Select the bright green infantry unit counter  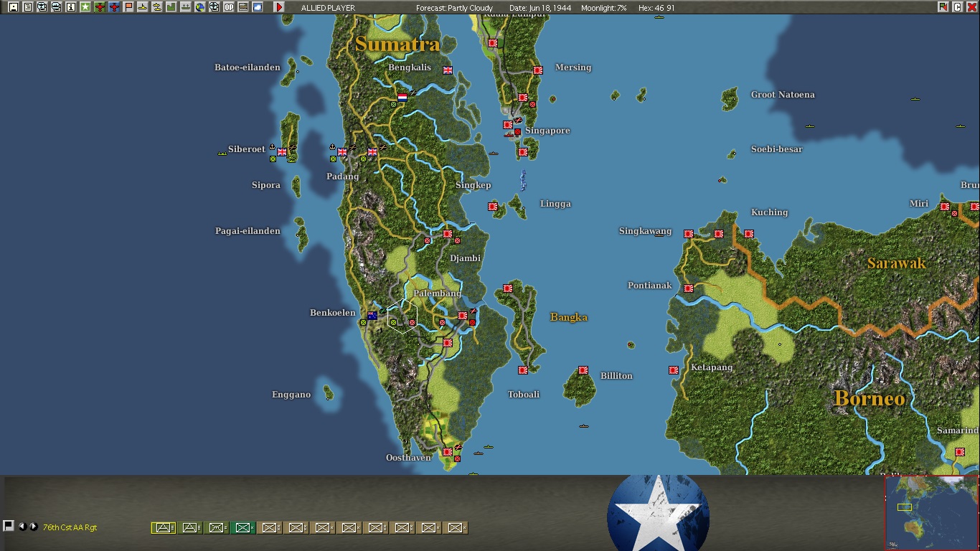coord(243,528)
